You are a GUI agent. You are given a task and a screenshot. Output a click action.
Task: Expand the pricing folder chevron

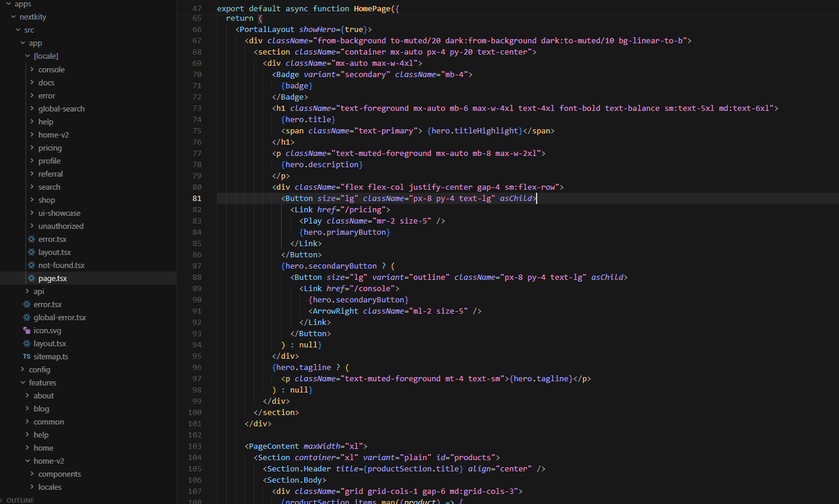pyautogui.click(x=32, y=148)
